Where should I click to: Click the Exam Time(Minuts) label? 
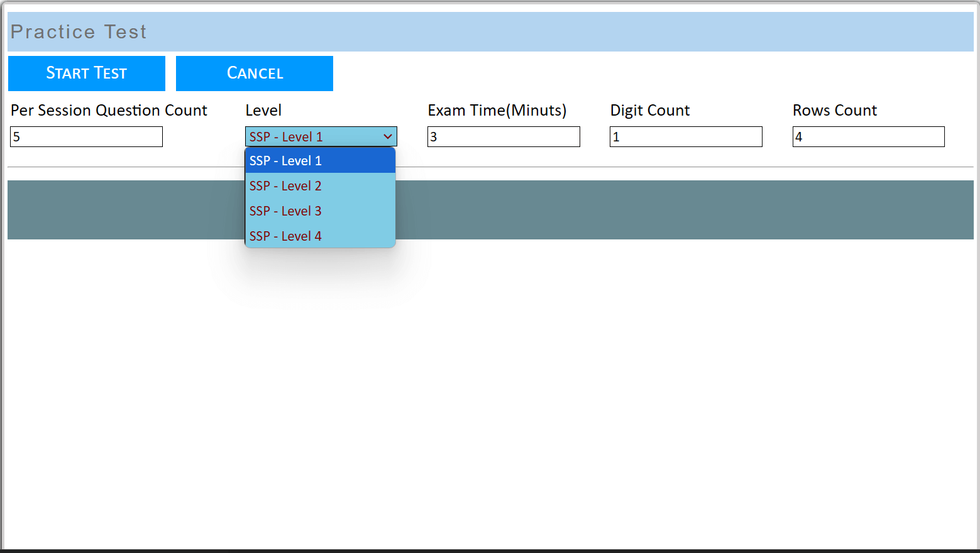coord(497,110)
